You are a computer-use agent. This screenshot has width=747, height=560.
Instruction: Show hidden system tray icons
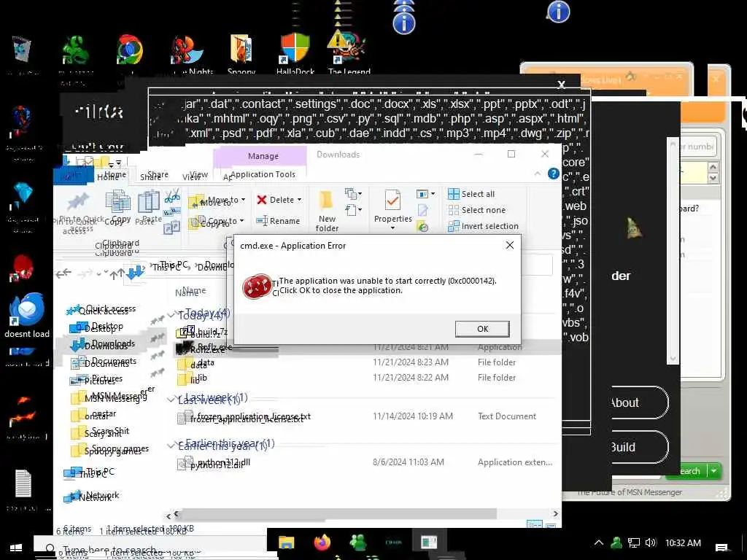tap(599, 542)
